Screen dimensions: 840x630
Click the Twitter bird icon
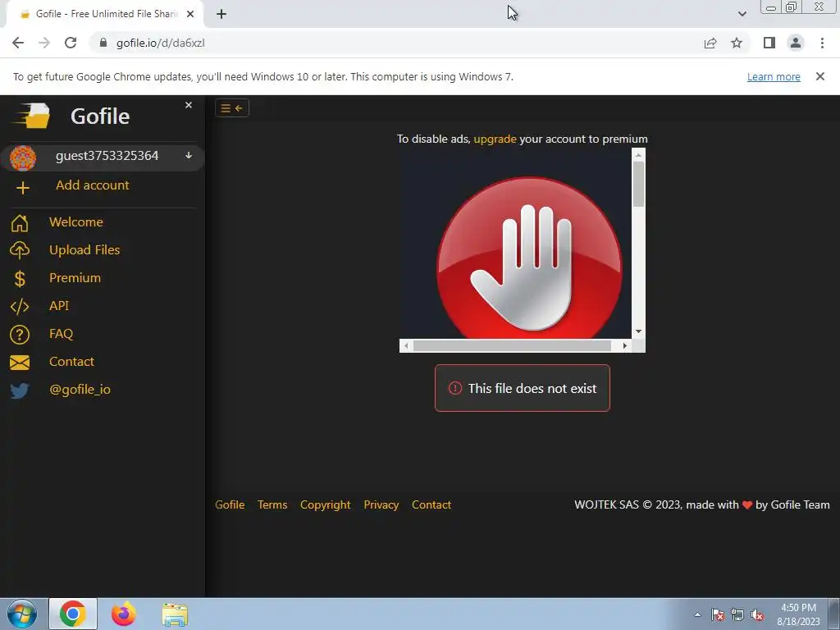20,390
